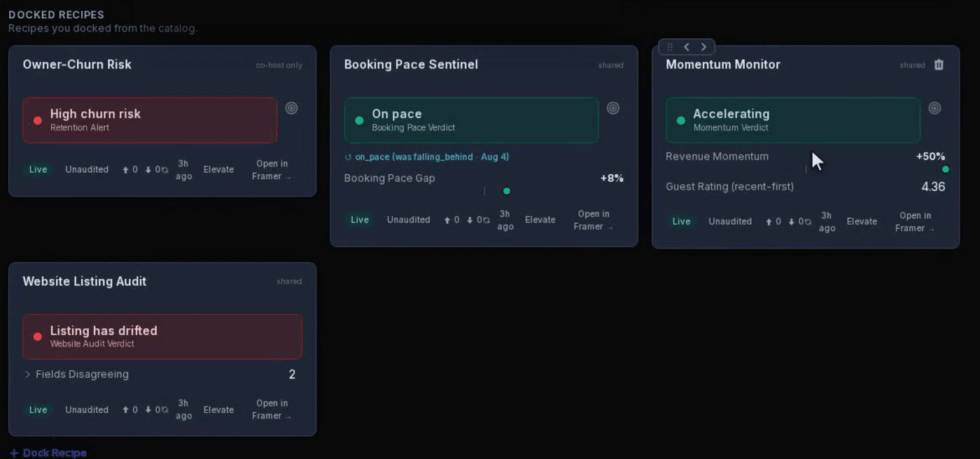Select the High churn risk alert box
This screenshot has height=459, width=980.
tap(150, 120)
